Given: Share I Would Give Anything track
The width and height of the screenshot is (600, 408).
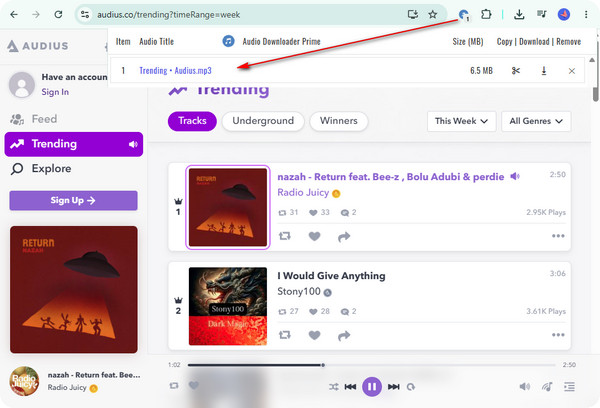Looking at the screenshot, I should coord(344,336).
